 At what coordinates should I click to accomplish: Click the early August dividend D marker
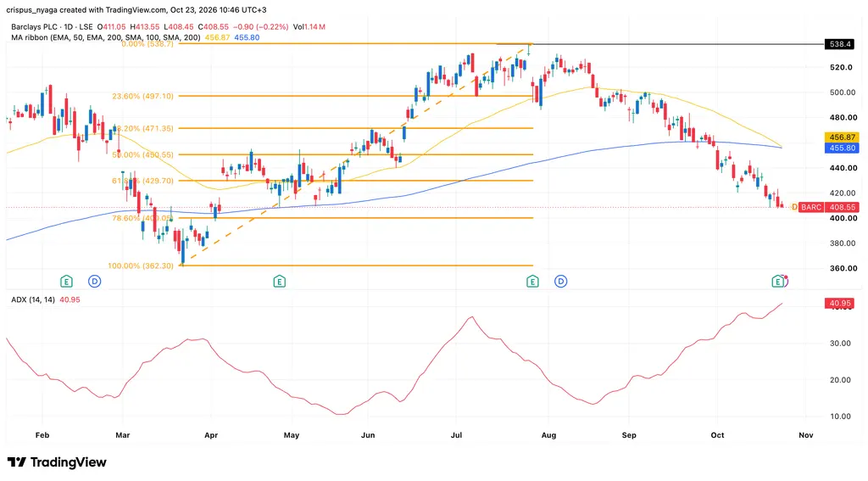tap(561, 282)
